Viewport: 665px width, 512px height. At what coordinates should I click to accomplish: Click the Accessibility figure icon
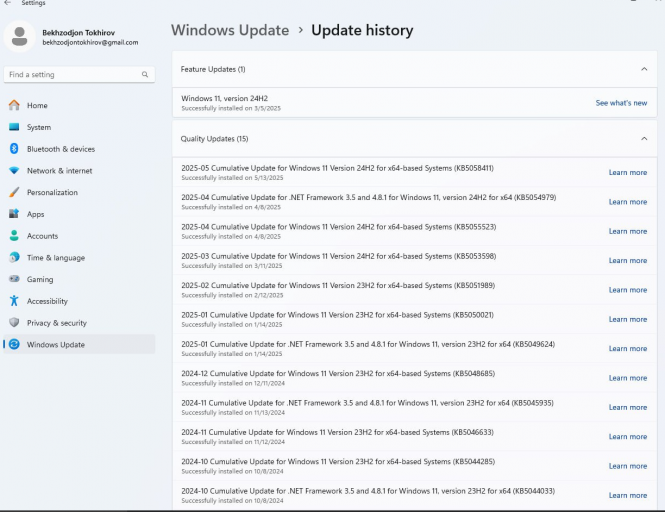14,301
